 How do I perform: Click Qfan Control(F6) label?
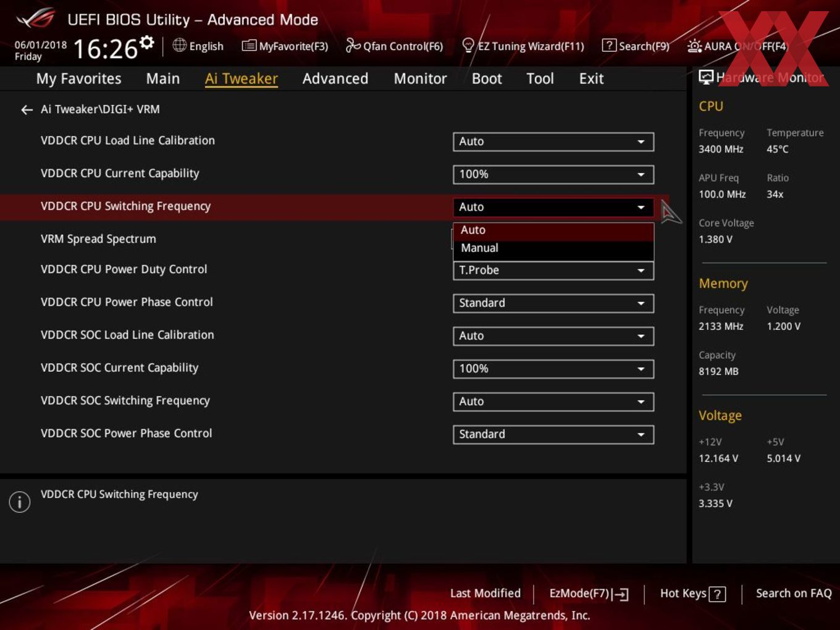[403, 46]
